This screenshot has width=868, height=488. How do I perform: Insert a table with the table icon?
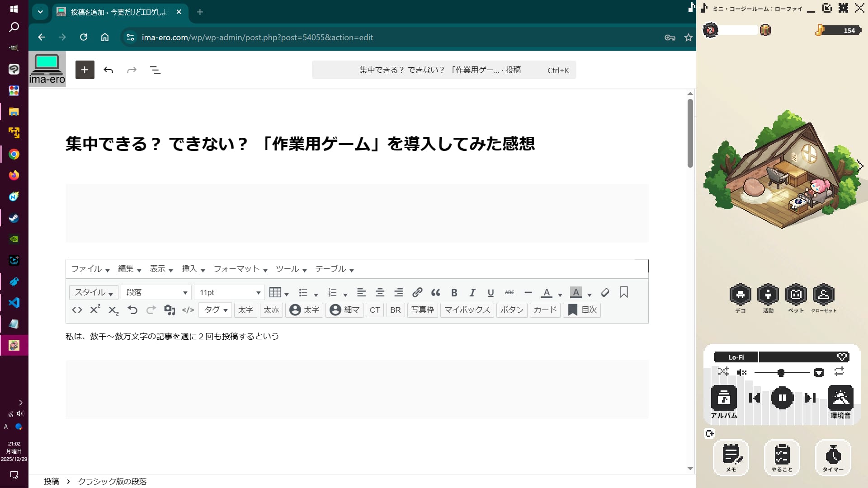(275, 292)
